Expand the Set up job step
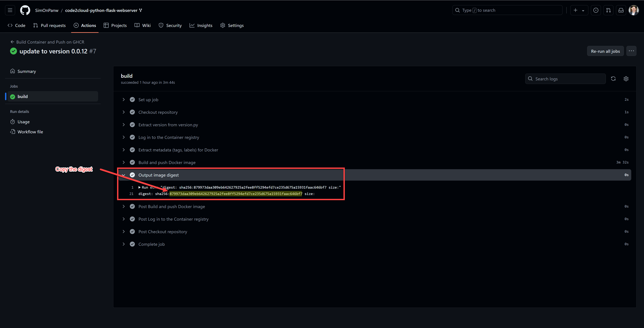Screen dimensions: 644x328 pyautogui.click(x=123, y=100)
